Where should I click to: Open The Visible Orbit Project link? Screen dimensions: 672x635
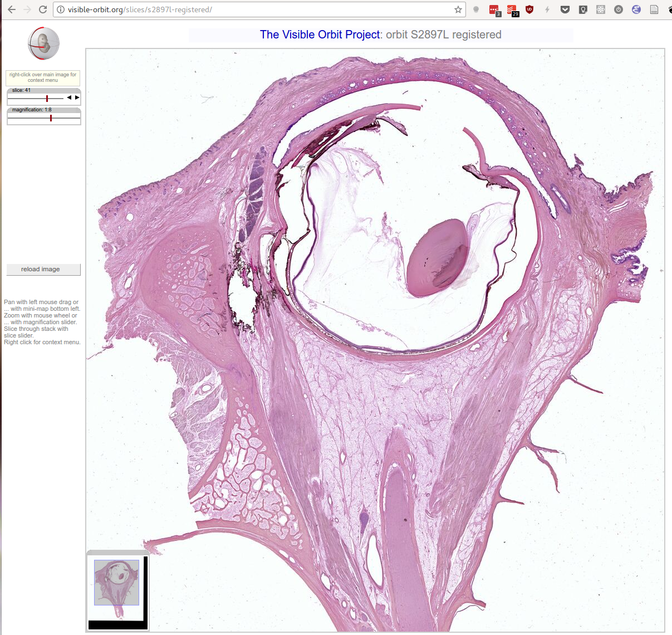tap(320, 35)
